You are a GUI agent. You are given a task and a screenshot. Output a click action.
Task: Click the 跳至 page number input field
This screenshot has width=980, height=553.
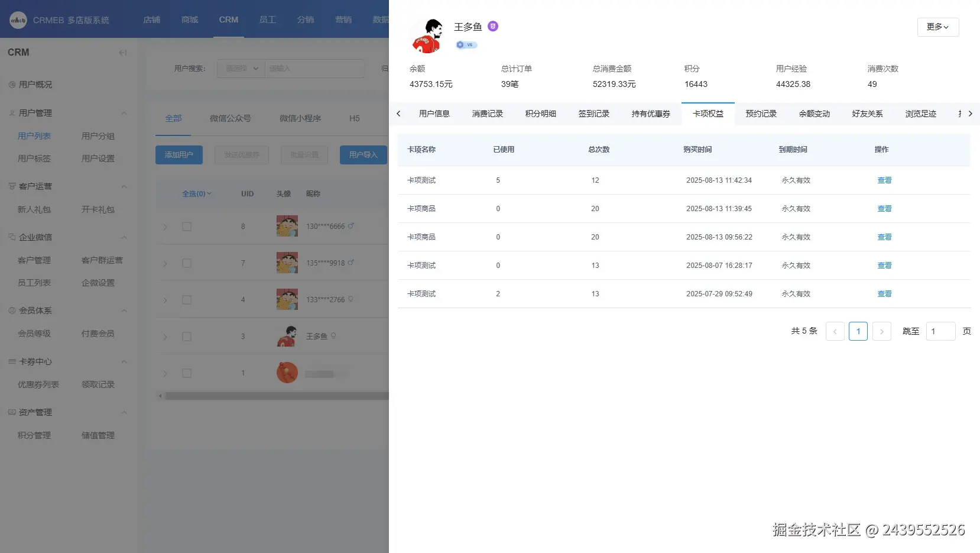941,331
